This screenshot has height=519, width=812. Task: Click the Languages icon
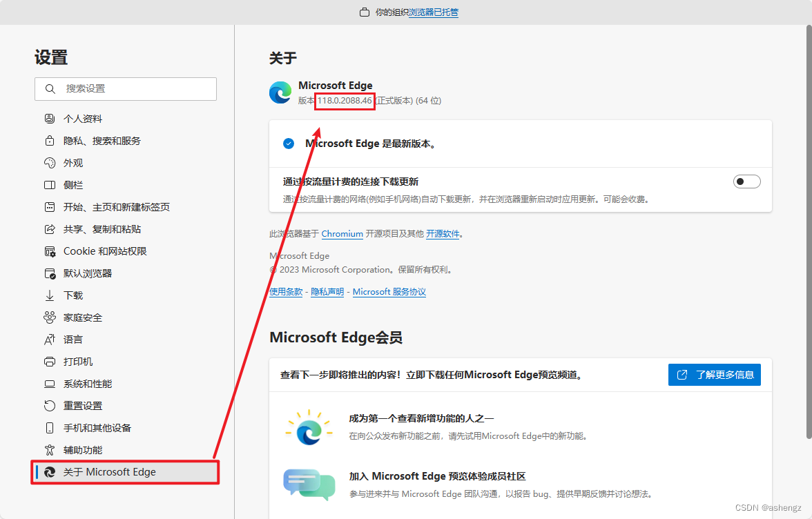pos(50,340)
